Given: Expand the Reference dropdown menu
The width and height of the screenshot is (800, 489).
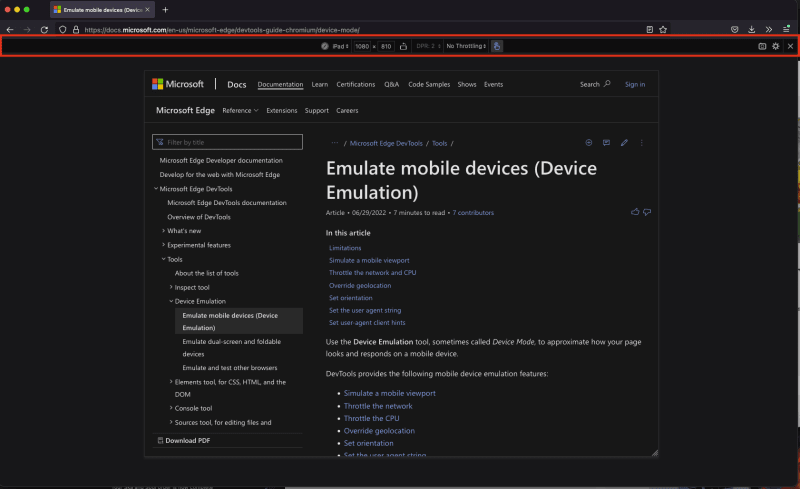Looking at the screenshot, I should [x=240, y=111].
